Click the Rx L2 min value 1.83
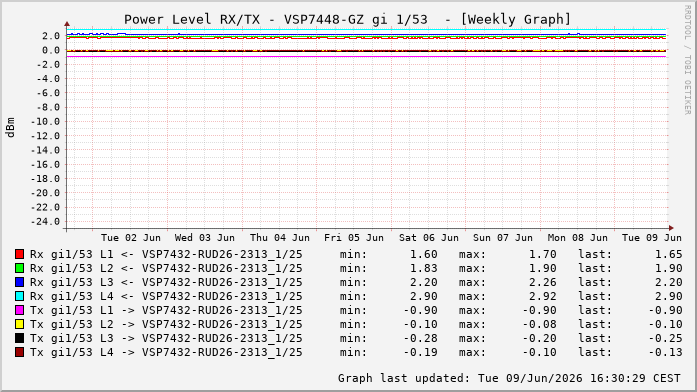Screen dimensions: 697x392 click(x=424, y=268)
